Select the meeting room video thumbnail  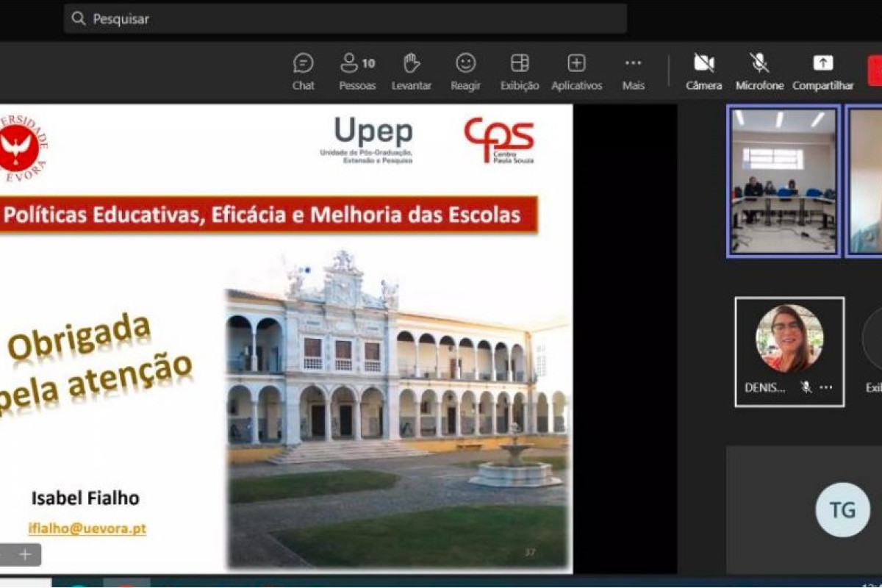click(x=784, y=181)
